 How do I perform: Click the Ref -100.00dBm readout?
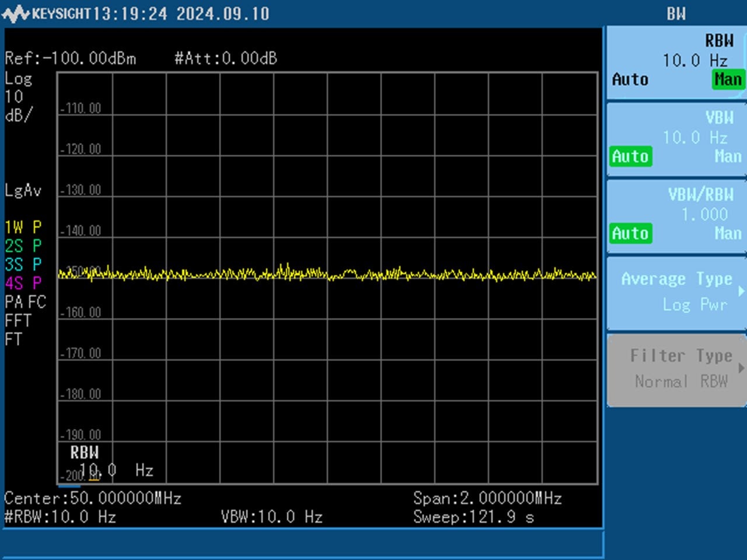[x=70, y=58]
